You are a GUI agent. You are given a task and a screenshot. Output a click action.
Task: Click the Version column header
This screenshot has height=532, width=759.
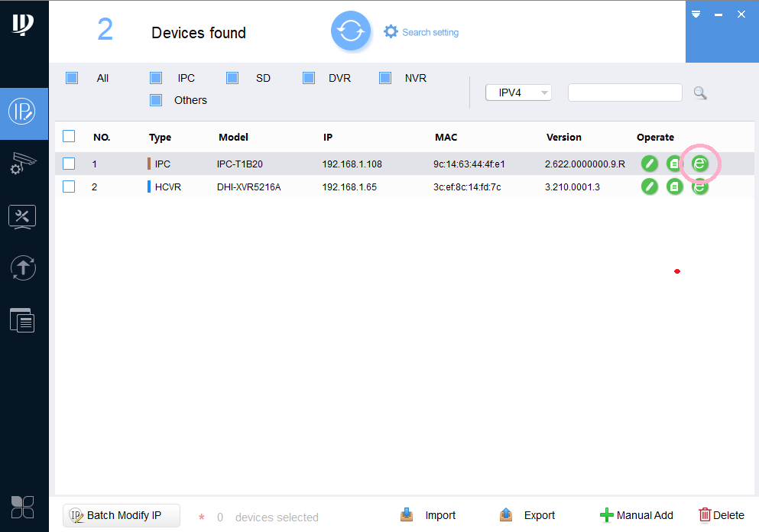pyautogui.click(x=564, y=138)
